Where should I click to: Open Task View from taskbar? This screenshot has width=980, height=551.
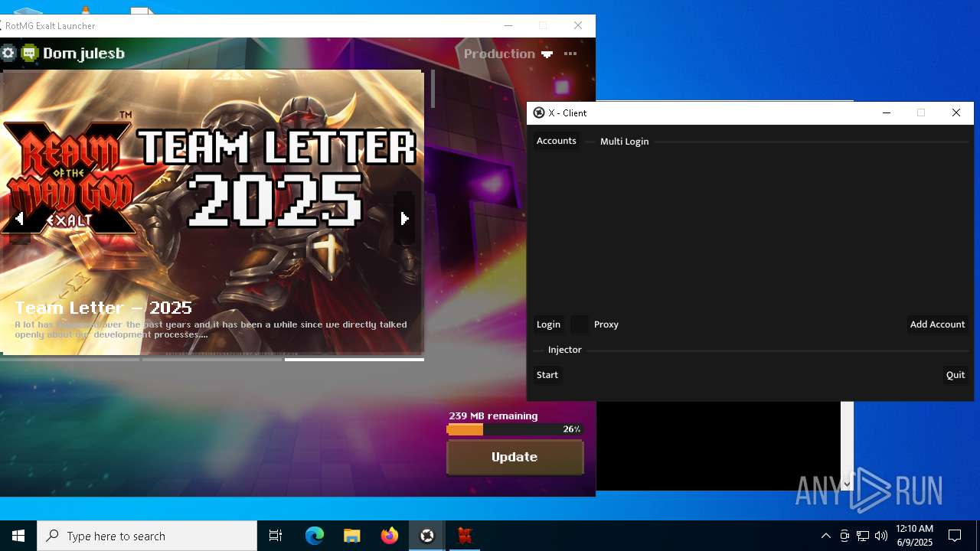pos(276,536)
